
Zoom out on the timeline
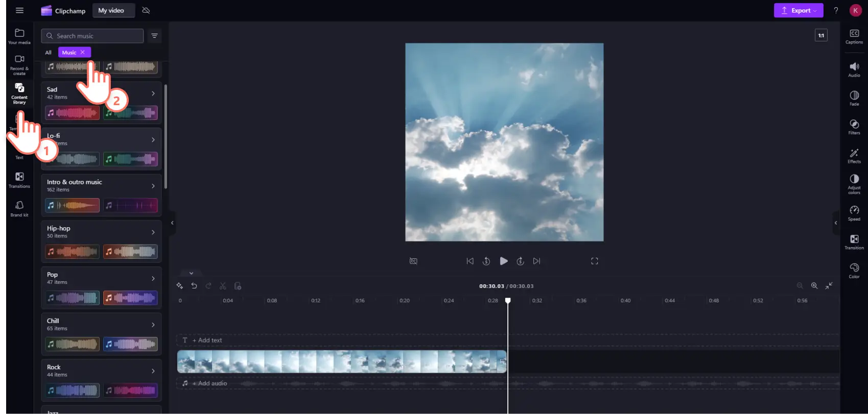(x=800, y=286)
